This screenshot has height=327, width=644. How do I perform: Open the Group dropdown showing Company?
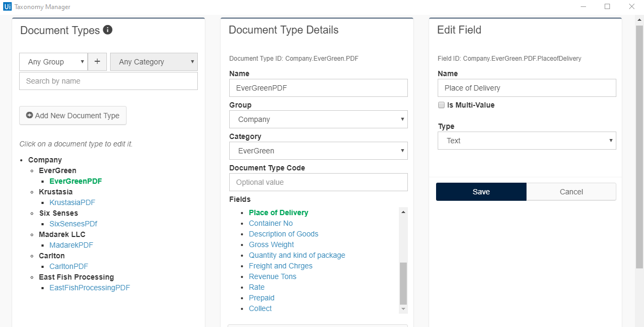[318, 119]
